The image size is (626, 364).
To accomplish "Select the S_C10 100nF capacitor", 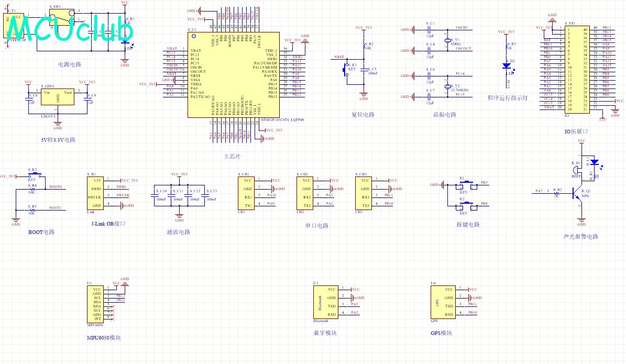I will click(x=155, y=195).
